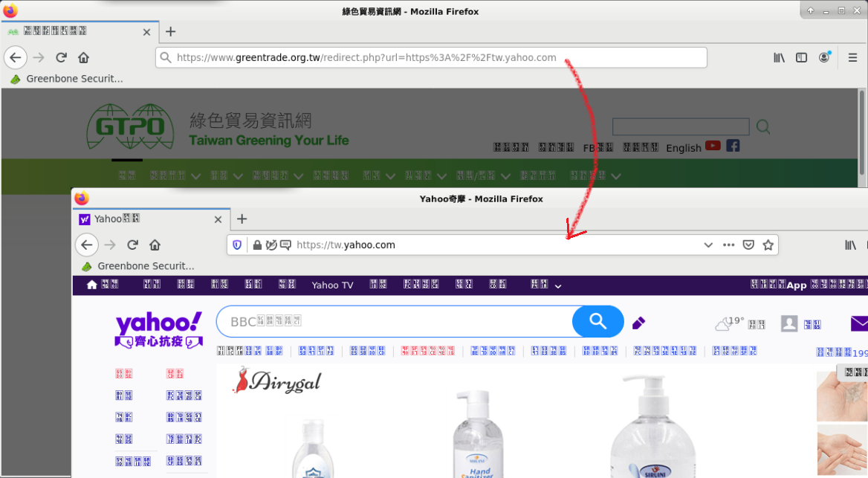Image resolution: width=868 pixels, height=478 pixels.
Task: Click Home icon in greentrade Firefox window
Action: [x=83, y=57]
